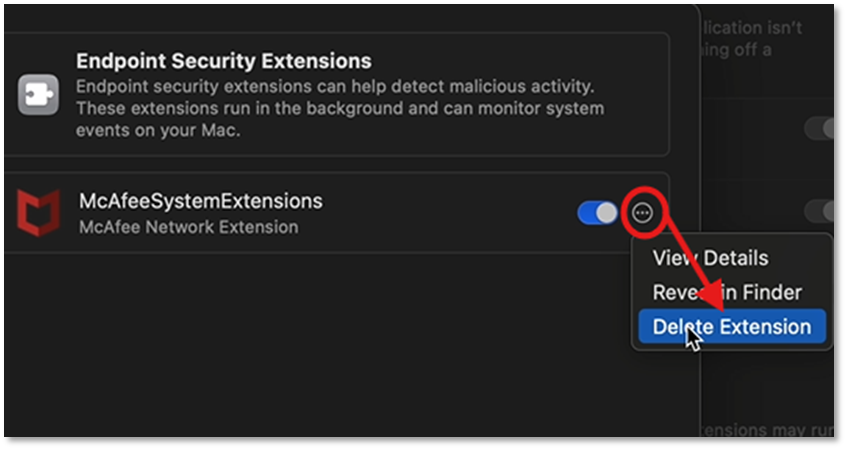Screen dimensions: 847x450
Task: Choose Reveal in Finder menu option
Action: pos(727,292)
